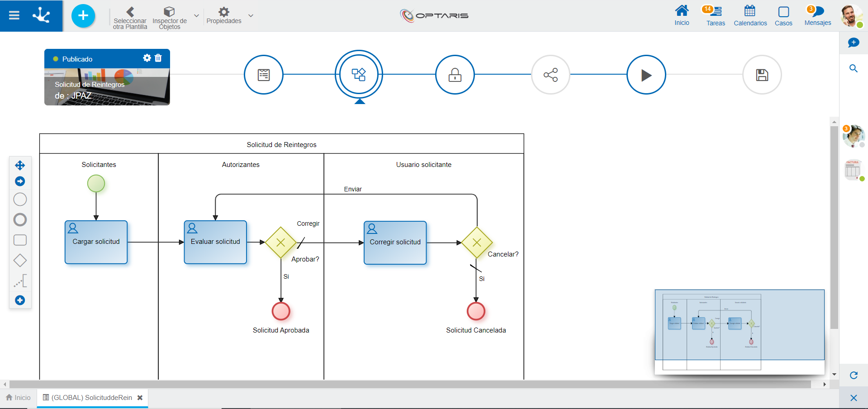Switch to the Inicio bottom tab
The height and width of the screenshot is (409, 868).
coord(18,398)
